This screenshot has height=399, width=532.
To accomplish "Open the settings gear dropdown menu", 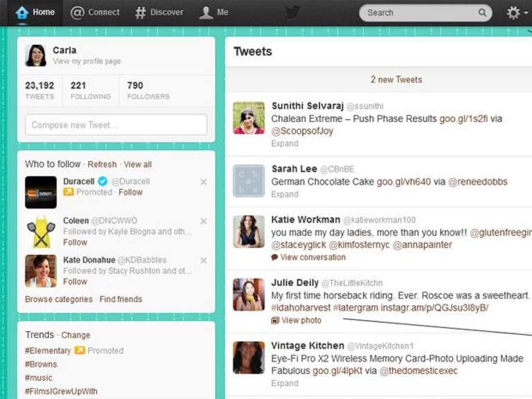I will pos(517,12).
